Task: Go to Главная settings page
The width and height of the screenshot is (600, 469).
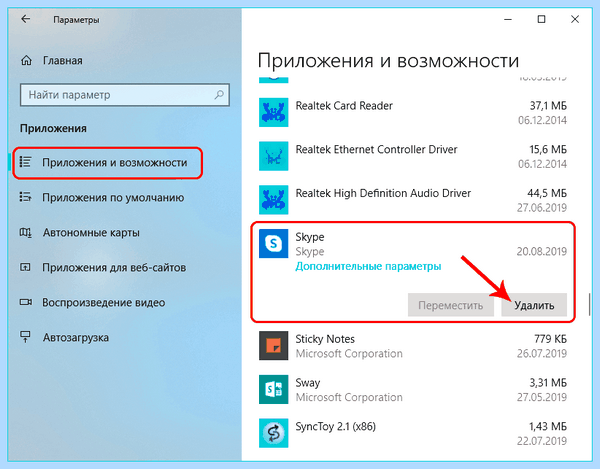Action: tap(63, 61)
